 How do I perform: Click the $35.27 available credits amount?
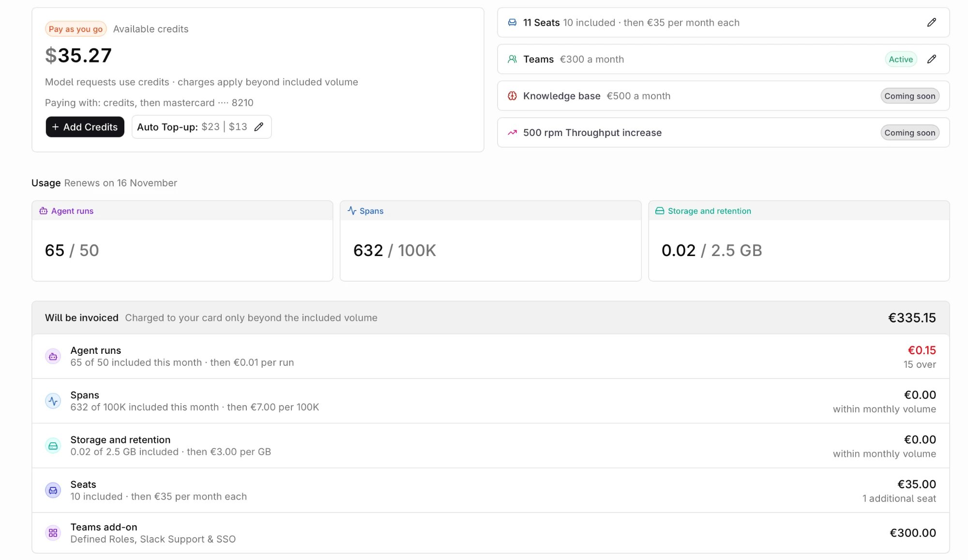(78, 56)
